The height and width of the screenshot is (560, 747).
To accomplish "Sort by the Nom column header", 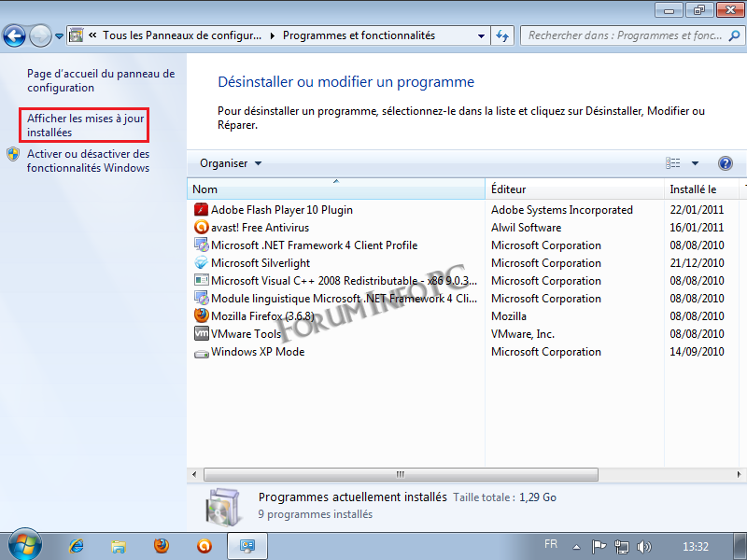I will [x=336, y=189].
